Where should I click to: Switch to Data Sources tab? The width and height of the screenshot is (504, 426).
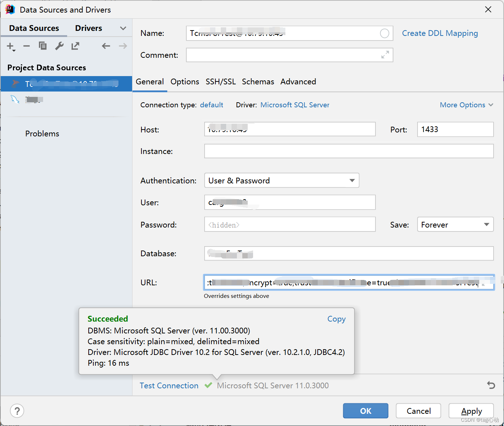click(34, 28)
